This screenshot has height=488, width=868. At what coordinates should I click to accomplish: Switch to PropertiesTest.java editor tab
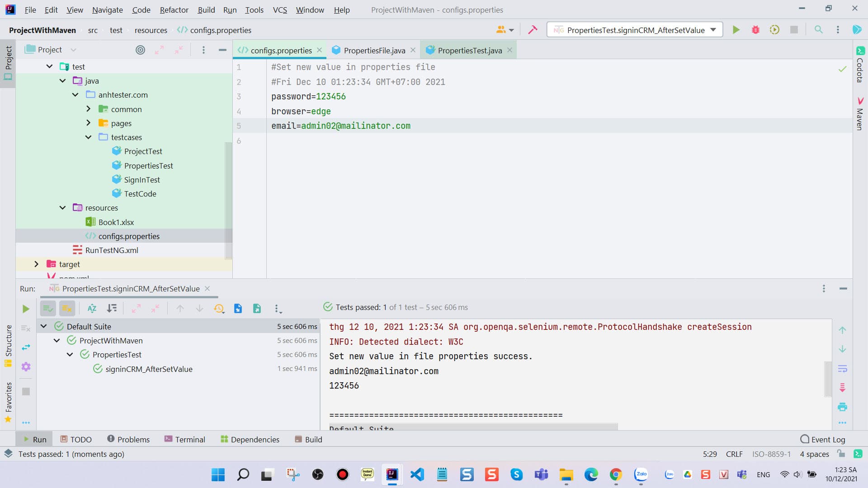pos(469,50)
